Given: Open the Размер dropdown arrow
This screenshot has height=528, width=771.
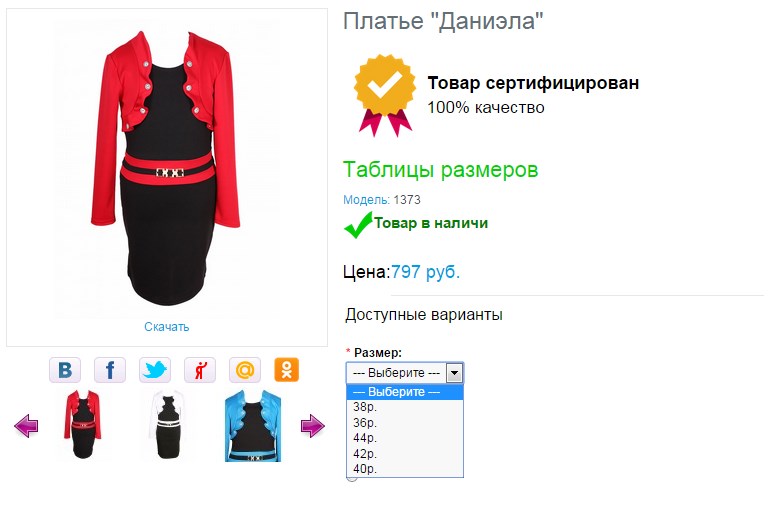Looking at the screenshot, I should point(454,373).
